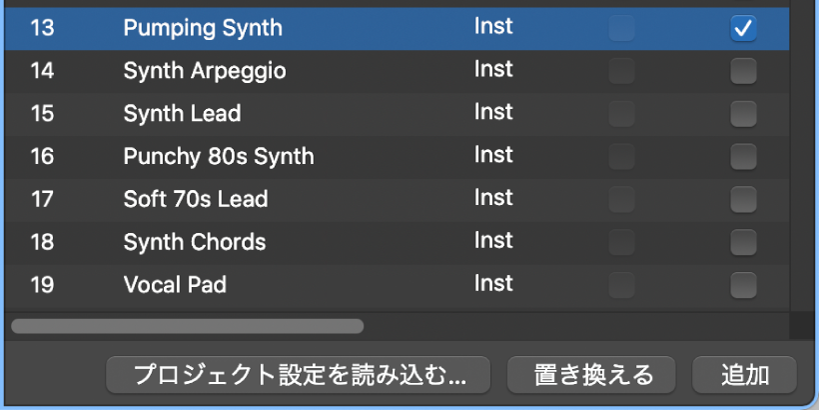Enable the Soft 70s Lead checkbox
This screenshot has width=819, height=410.
743,200
